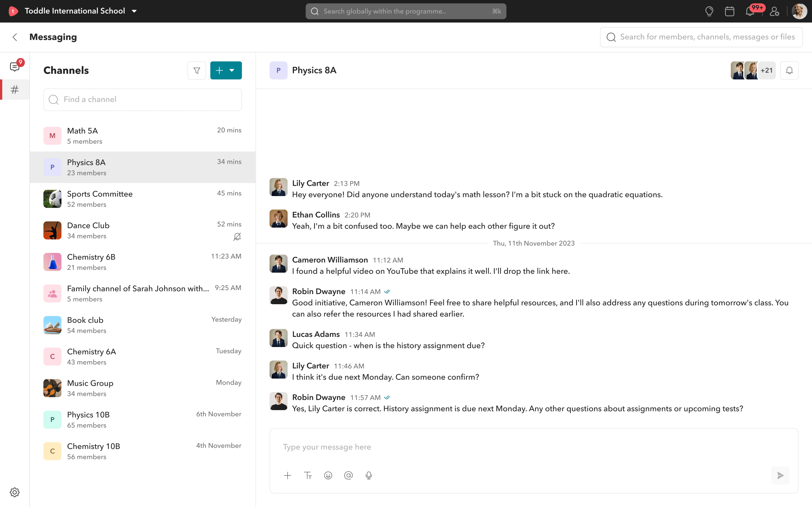Open the calendar icon in top bar
Screen dimensions: 812x507
(730, 11)
